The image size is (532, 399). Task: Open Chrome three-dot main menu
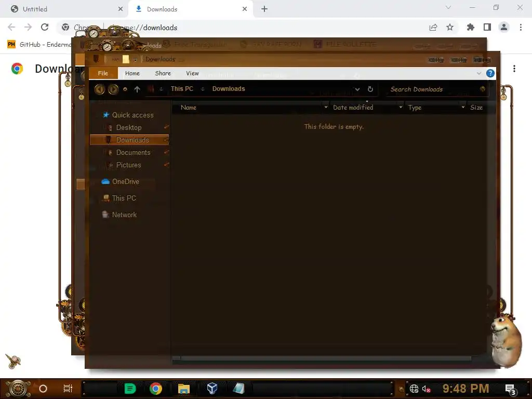pos(521,27)
